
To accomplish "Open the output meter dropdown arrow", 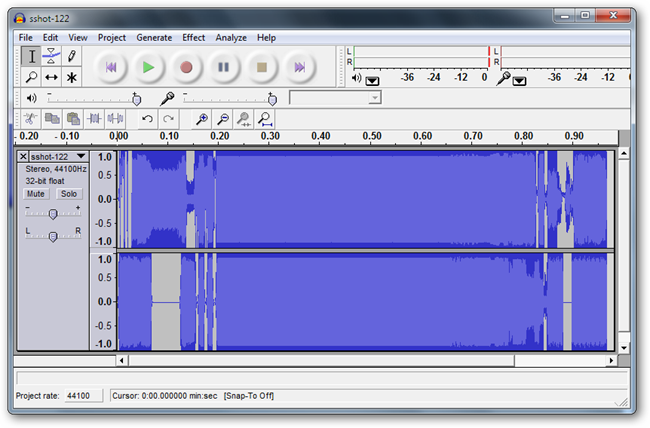I will coord(372,80).
